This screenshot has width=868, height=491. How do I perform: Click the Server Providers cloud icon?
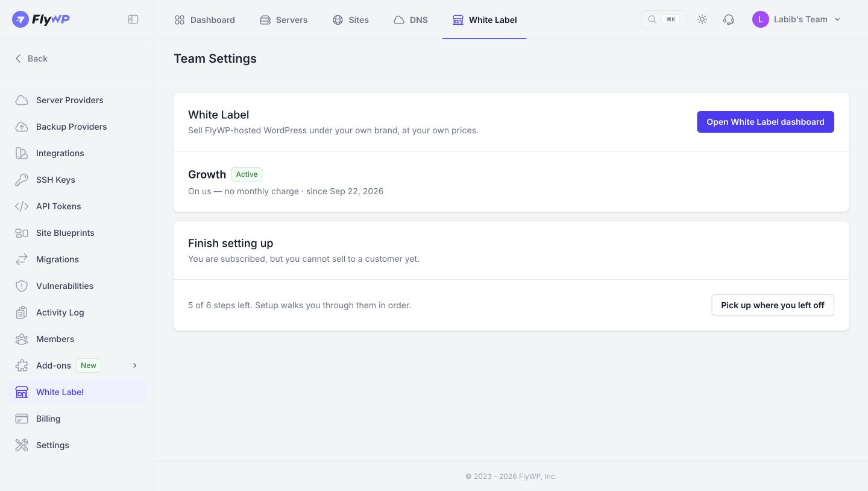tap(22, 100)
